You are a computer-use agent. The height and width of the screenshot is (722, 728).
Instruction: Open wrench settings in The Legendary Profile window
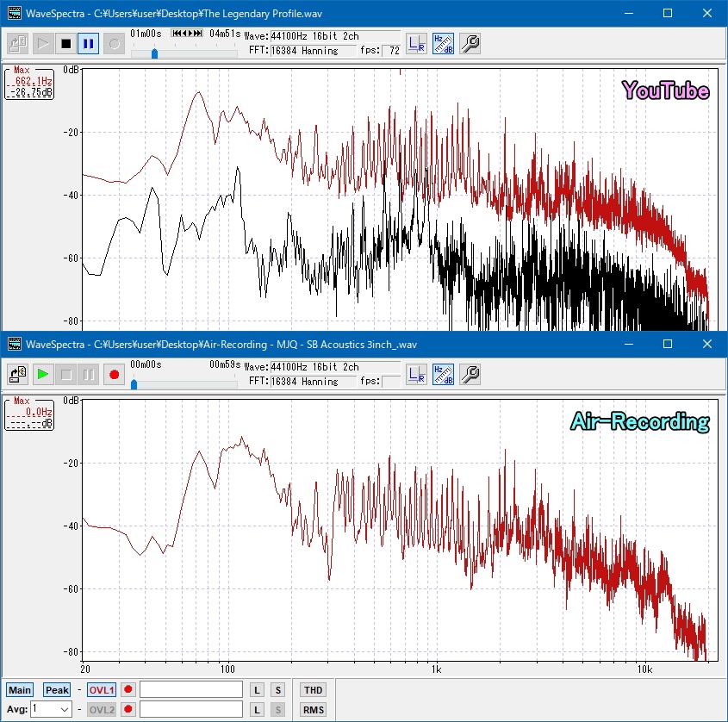coord(470,44)
